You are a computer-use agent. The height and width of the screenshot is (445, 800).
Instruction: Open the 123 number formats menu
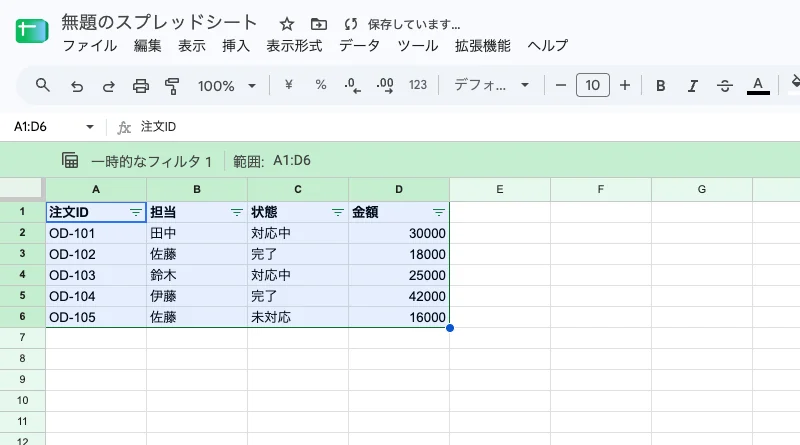click(x=418, y=85)
